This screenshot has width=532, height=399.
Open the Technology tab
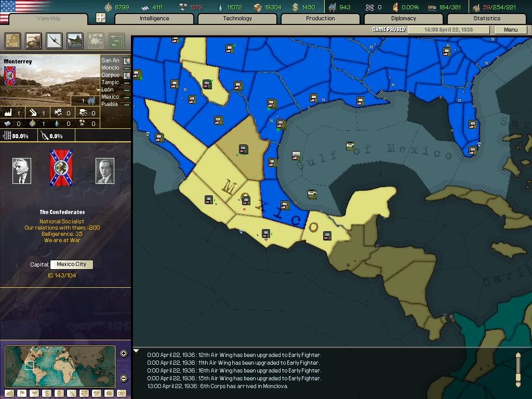coord(237,18)
